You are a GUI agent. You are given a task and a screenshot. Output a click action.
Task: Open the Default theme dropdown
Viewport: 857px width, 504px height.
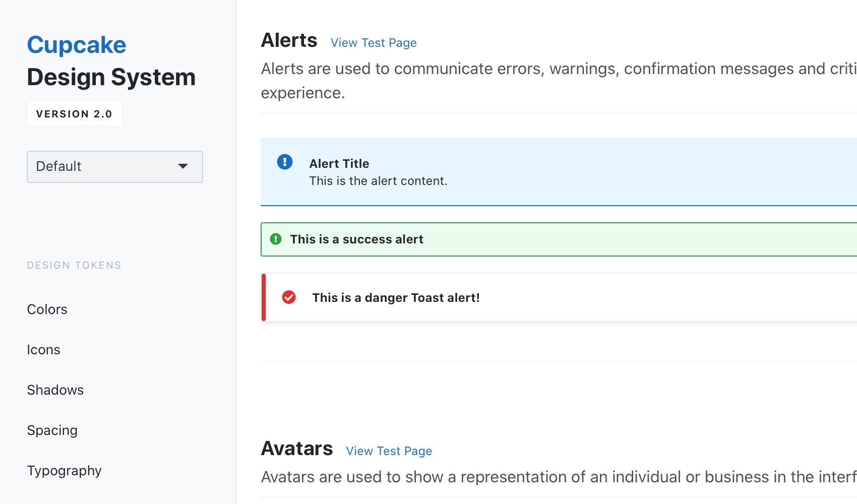point(115,166)
